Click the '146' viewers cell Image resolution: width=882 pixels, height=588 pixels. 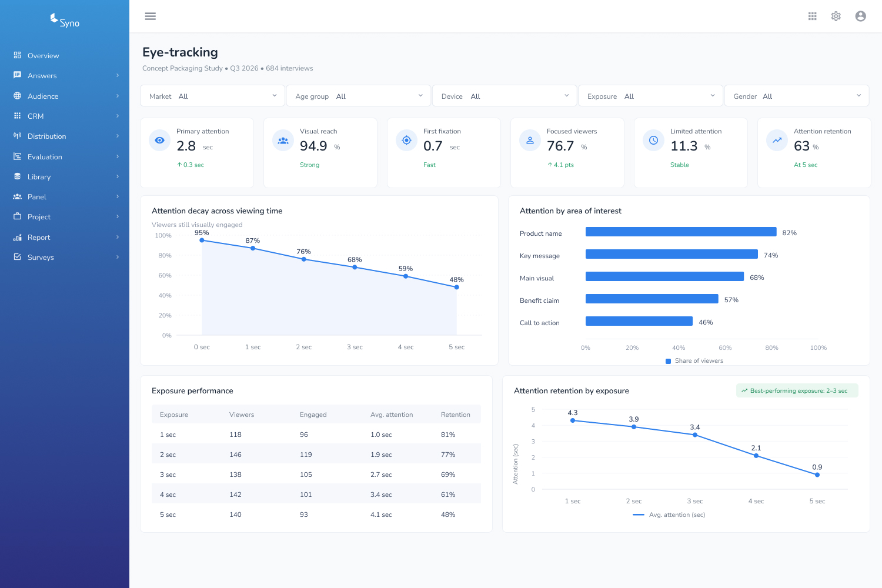pyautogui.click(x=235, y=455)
